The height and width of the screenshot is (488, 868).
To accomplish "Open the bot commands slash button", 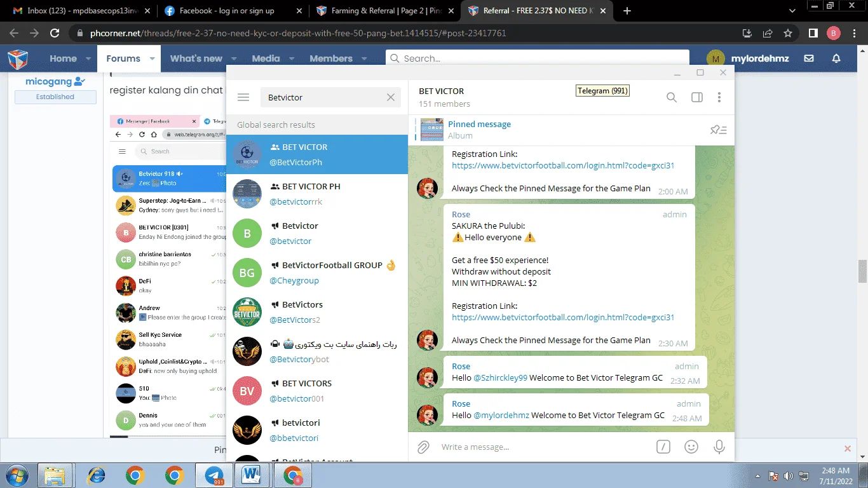I will (x=663, y=447).
